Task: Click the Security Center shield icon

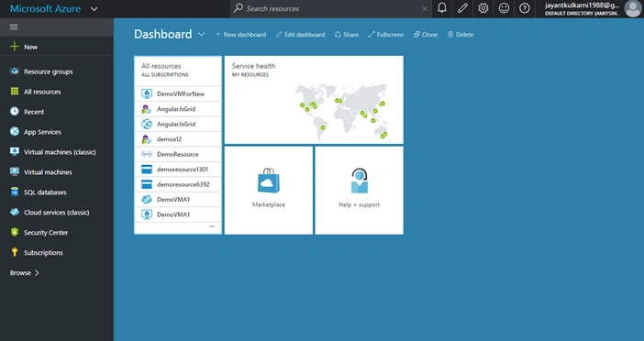Action: click(15, 232)
